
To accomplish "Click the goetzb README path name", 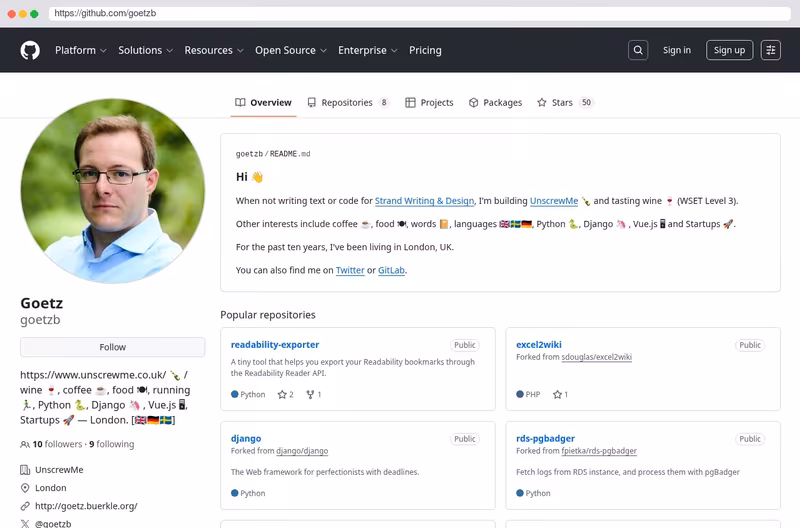I will pyautogui.click(x=249, y=154).
